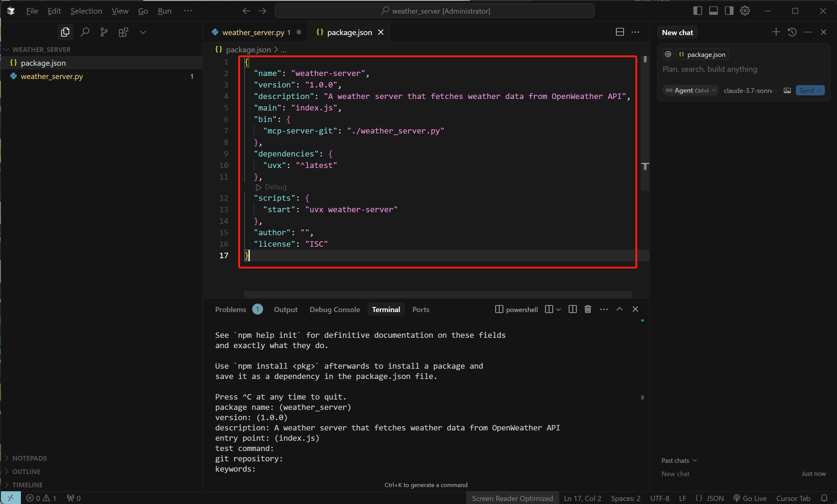This screenshot has width=837, height=504.
Task: Open editor more actions ellipsis
Action: pyautogui.click(x=635, y=32)
